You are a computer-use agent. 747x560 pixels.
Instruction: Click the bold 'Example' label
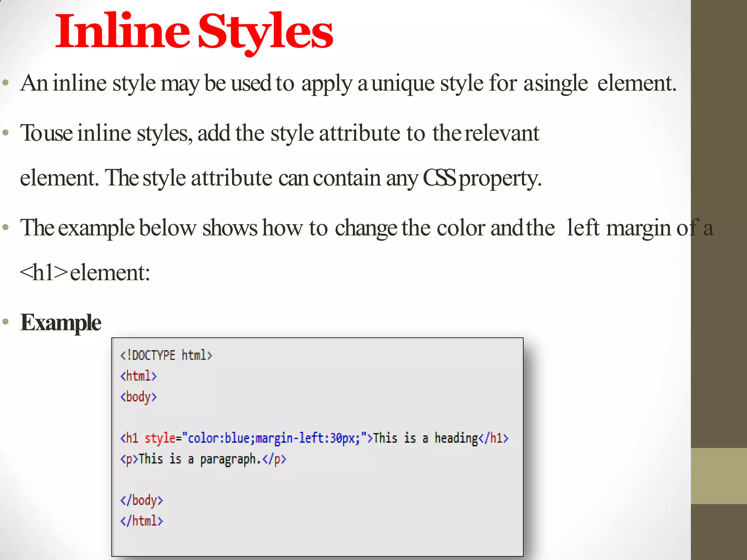[x=61, y=323]
